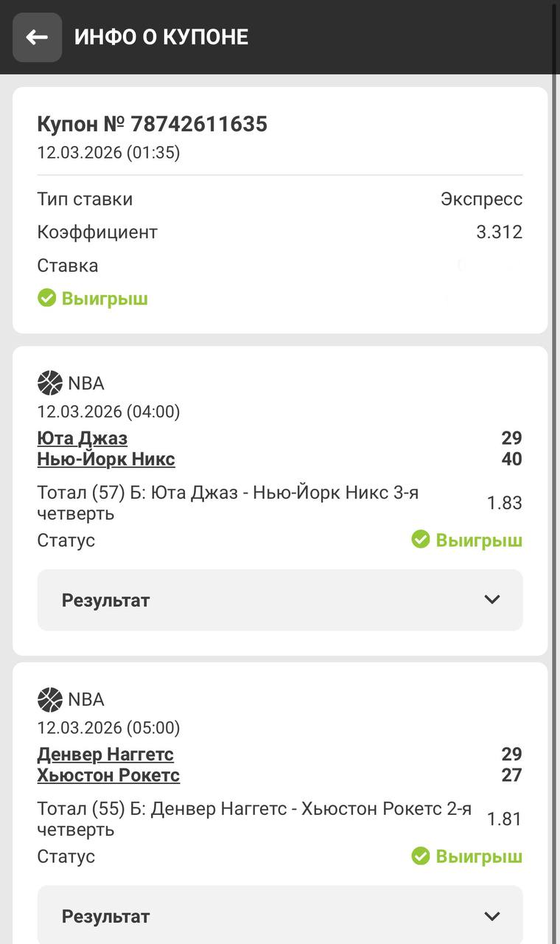Screen dimensions: 560x944
Task: Tap the back arrow icon
Action: (37, 37)
